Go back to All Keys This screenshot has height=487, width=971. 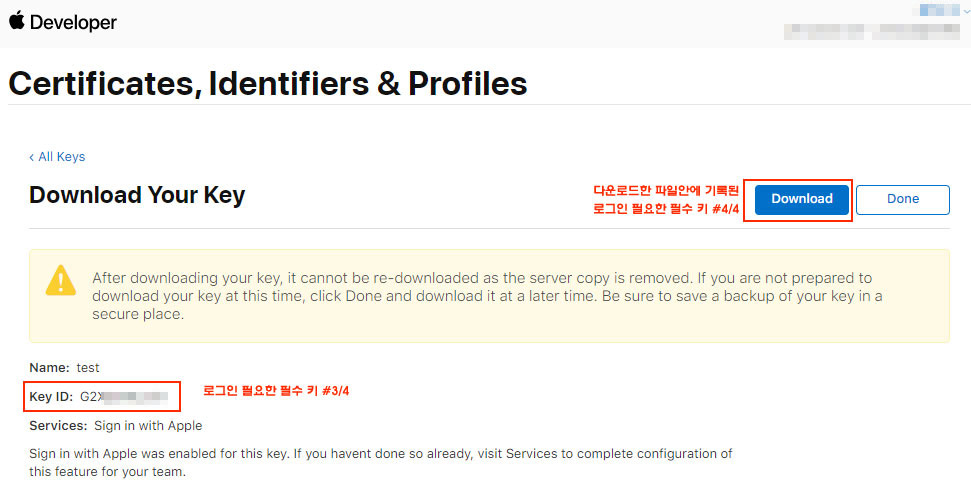pos(61,157)
